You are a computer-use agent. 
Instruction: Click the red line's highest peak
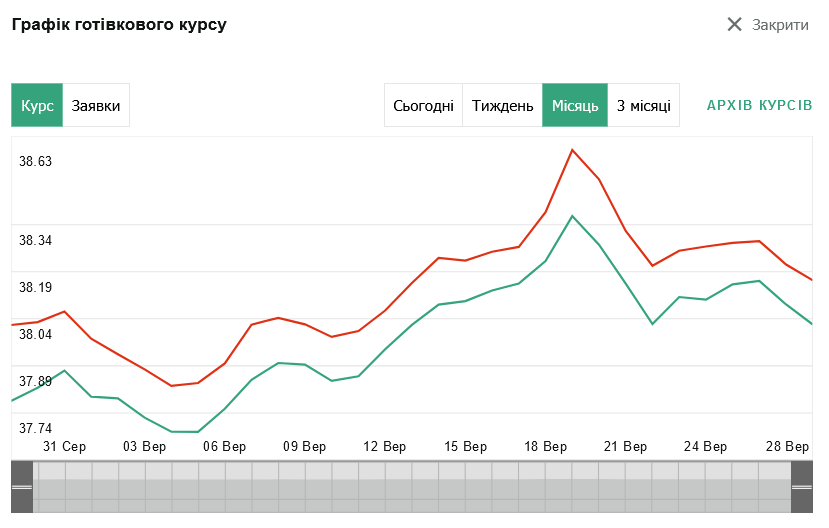(572, 150)
